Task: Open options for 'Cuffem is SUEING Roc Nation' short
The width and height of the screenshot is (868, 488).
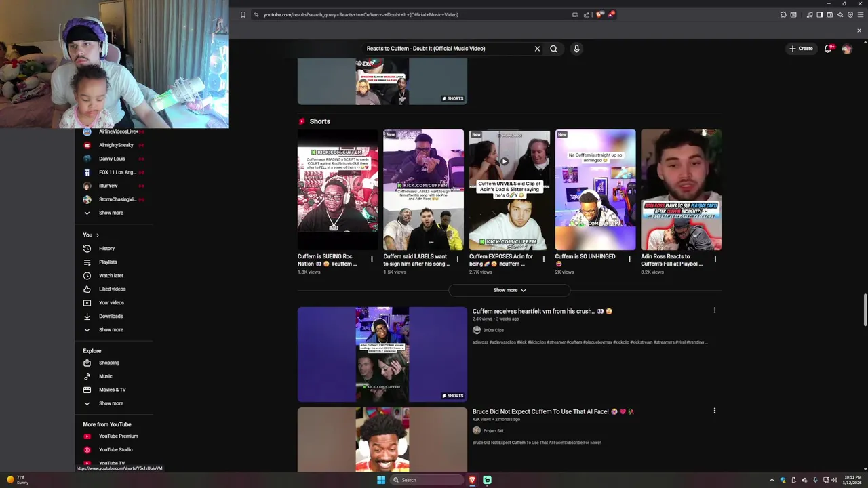Action: pos(372,259)
